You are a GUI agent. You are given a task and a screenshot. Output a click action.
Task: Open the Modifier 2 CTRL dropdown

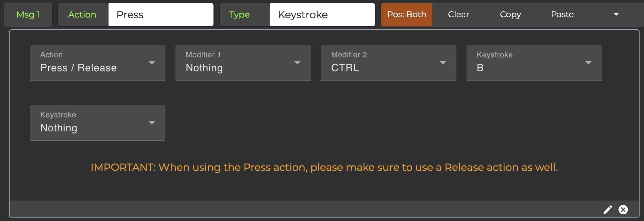point(388,63)
